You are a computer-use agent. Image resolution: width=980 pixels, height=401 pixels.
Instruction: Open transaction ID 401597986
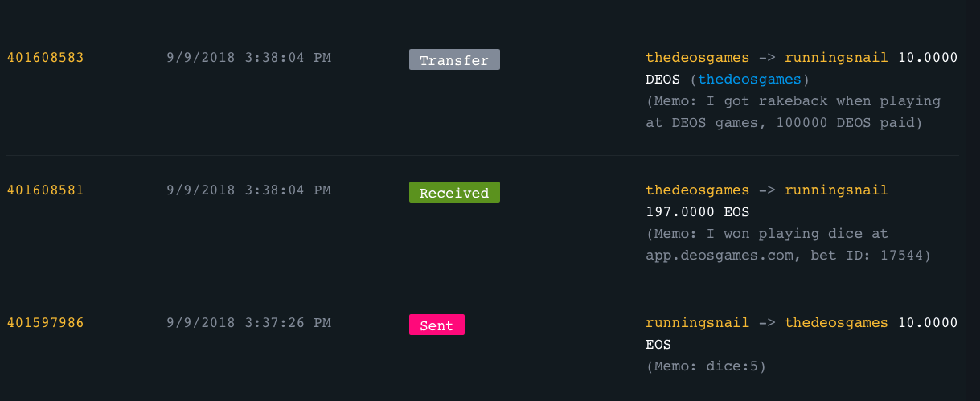tap(45, 323)
